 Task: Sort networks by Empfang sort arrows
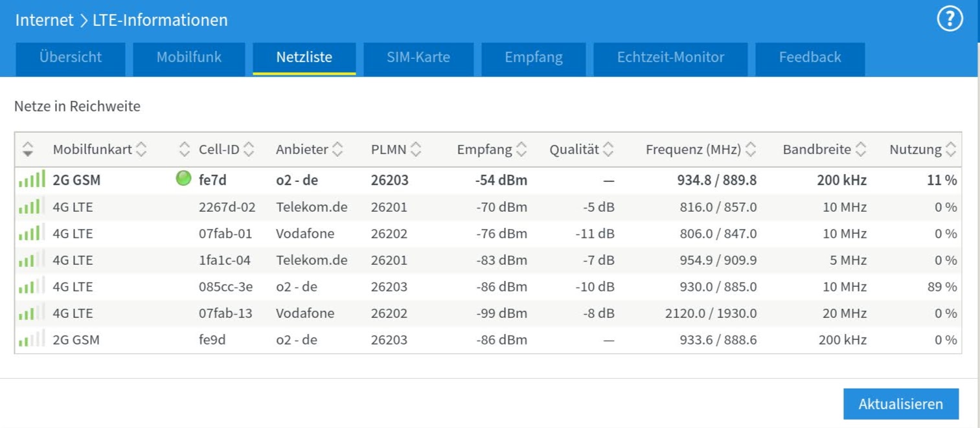[521, 150]
